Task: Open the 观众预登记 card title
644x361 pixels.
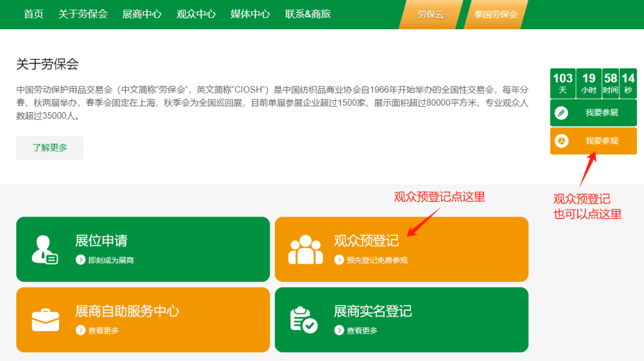Action: tap(366, 240)
